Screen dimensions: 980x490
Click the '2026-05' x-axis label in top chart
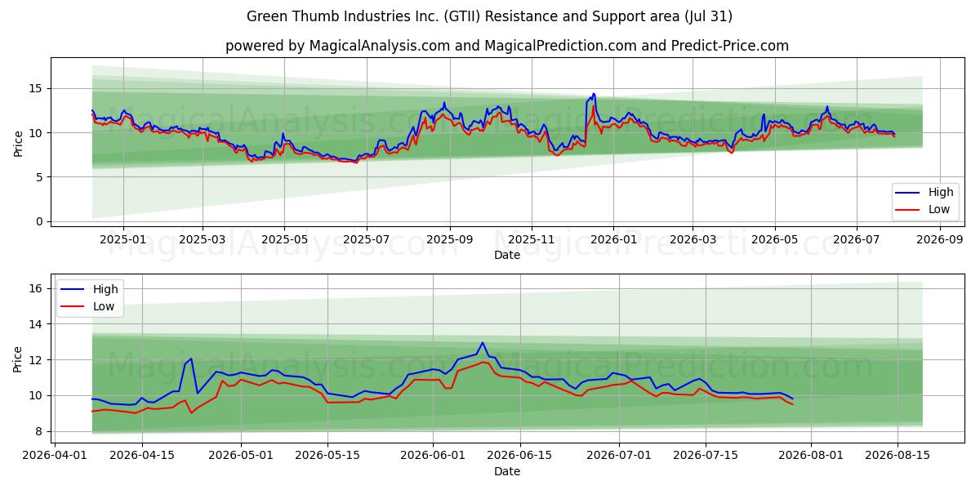(774, 240)
